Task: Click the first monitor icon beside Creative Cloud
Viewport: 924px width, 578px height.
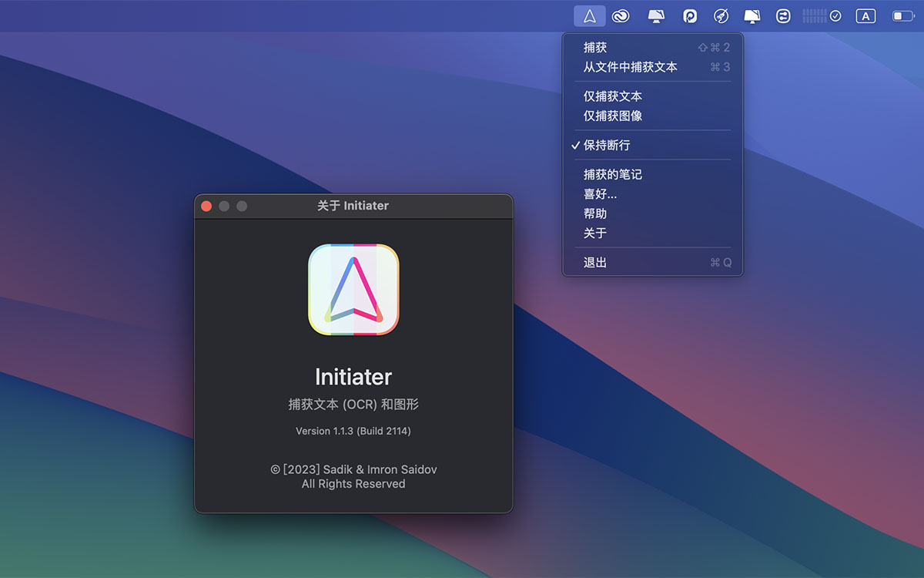Action: (x=655, y=16)
